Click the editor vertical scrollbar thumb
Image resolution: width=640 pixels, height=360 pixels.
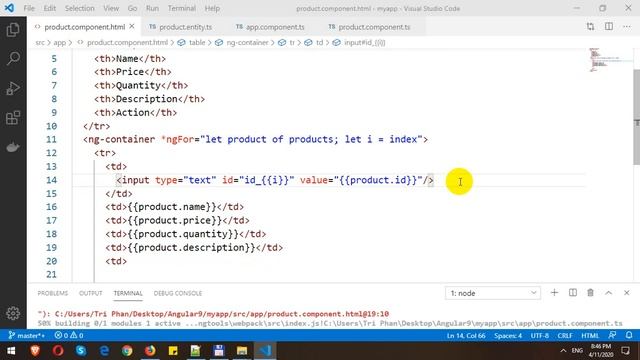[636, 117]
